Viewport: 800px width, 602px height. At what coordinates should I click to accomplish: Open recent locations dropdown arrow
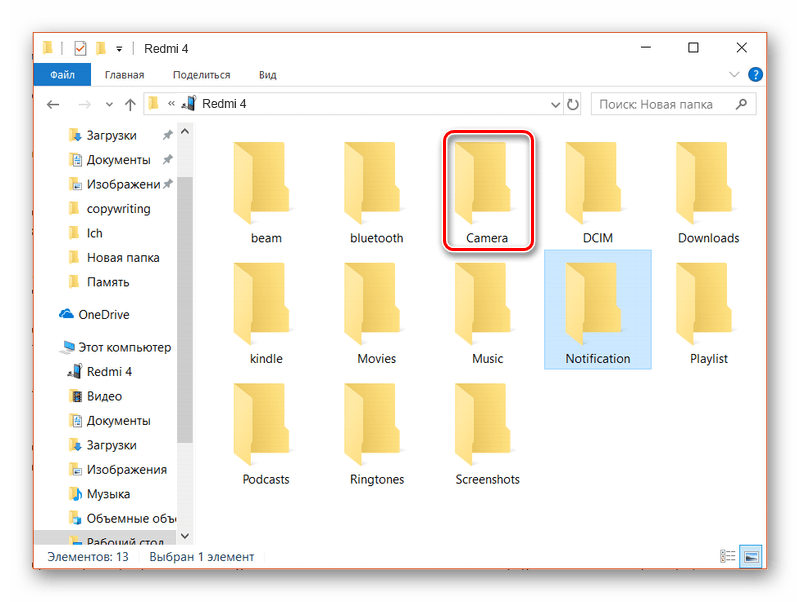click(x=109, y=105)
